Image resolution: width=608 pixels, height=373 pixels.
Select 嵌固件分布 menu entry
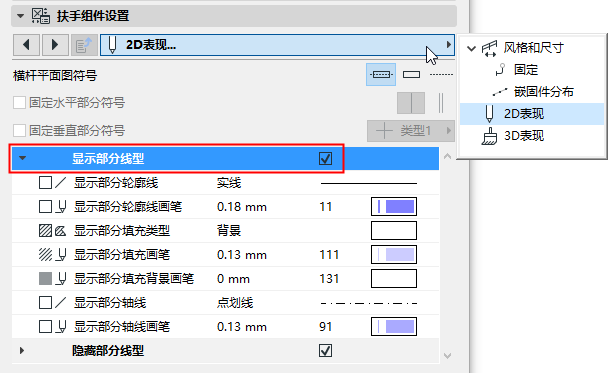click(544, 92)
